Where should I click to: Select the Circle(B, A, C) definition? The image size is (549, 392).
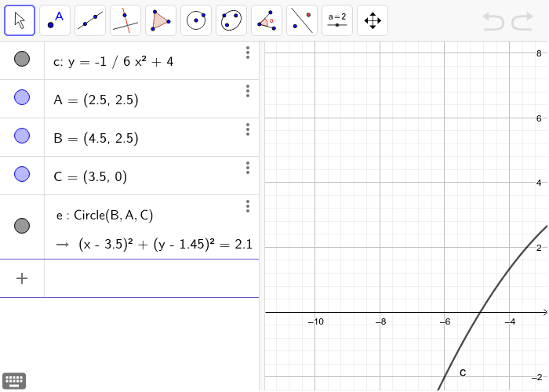click(x=104, y=216)
